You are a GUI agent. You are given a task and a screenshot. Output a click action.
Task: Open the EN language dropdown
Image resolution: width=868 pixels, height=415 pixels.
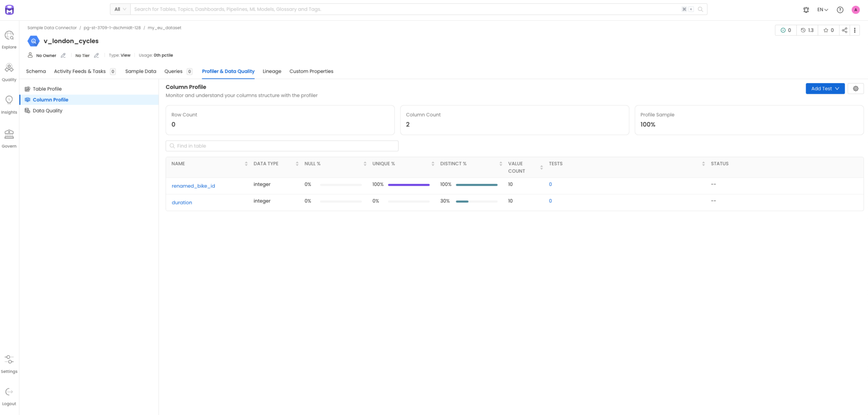pyautogui.click(x=822, y=9)
